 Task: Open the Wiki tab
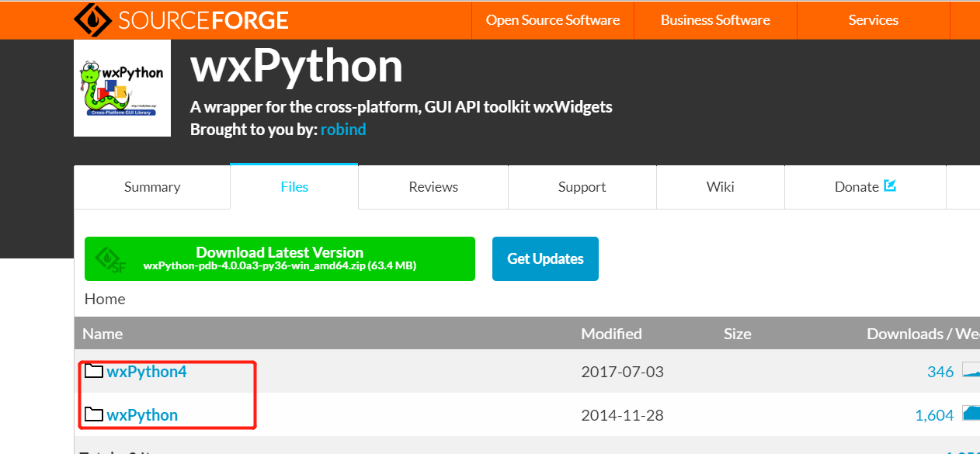[720, 186]
